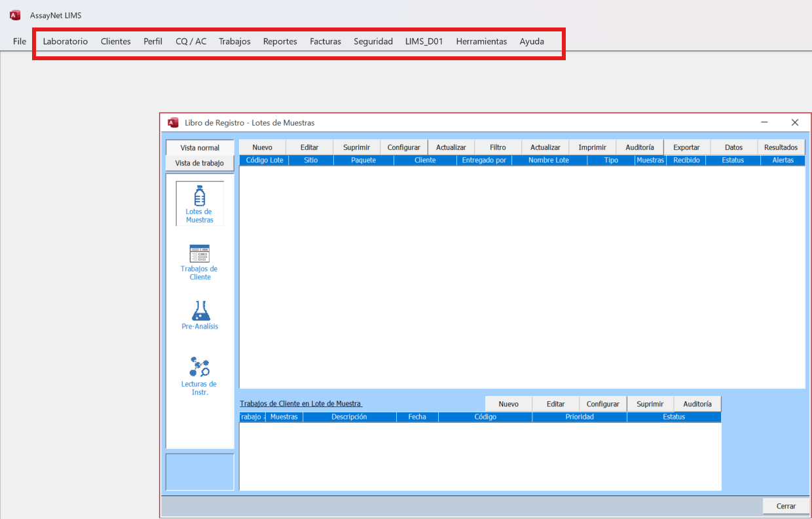Click Auditoría in the top lot toolbar

640,147
